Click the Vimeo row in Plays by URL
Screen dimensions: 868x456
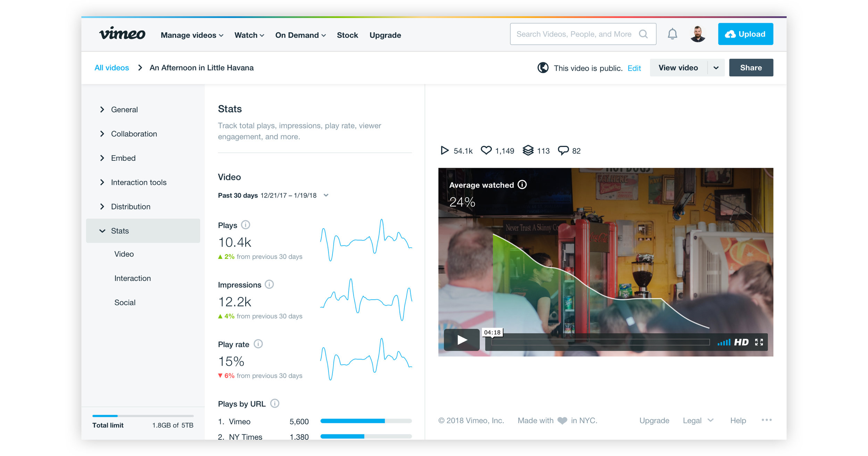pyautogui.click(x=315, y=421)
